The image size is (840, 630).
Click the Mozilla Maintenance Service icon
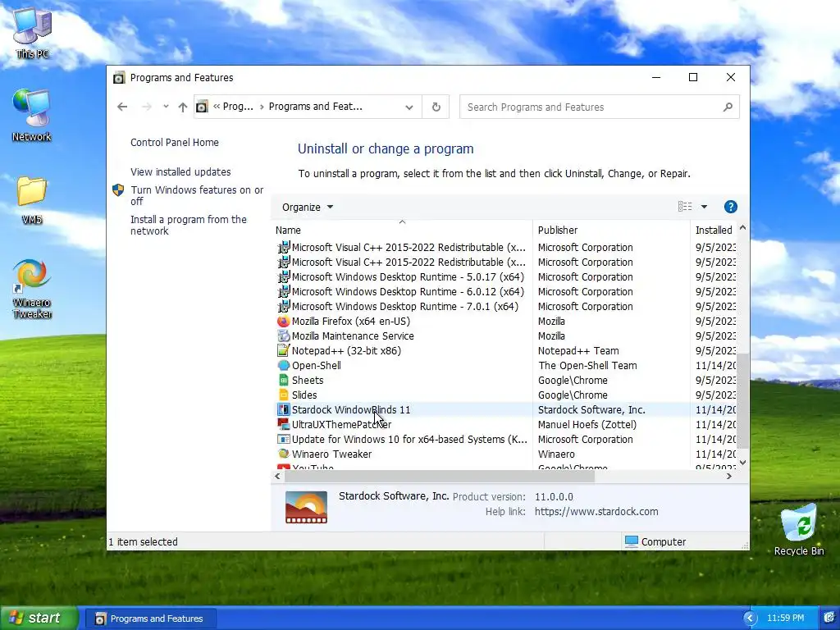(x=283, y=336)
